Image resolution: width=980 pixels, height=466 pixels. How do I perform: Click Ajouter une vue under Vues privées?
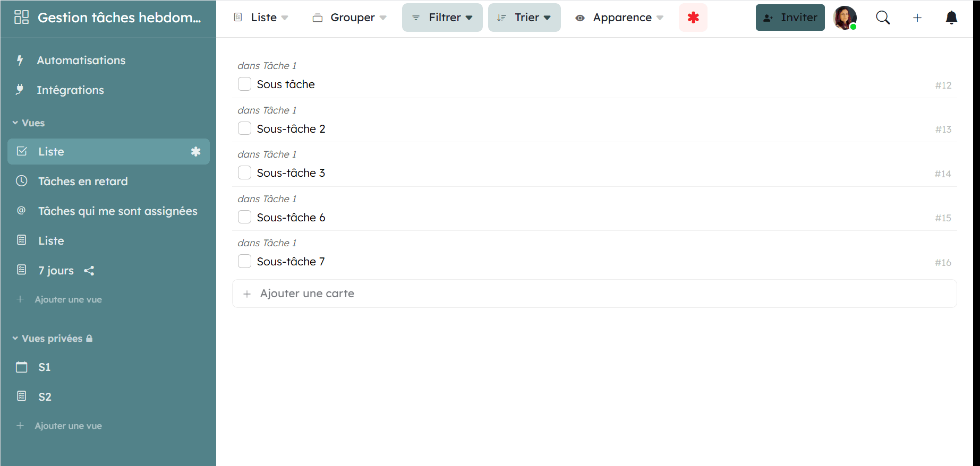coord(68,426)
